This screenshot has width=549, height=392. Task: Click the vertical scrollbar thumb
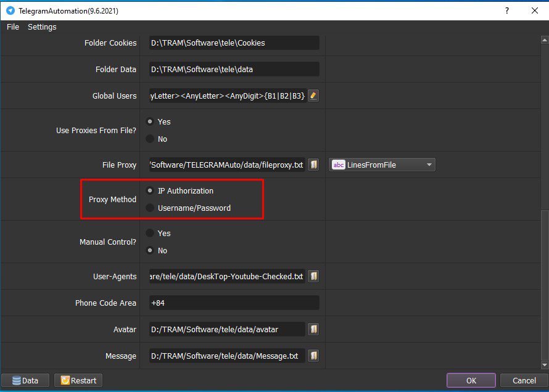(545, 285)
